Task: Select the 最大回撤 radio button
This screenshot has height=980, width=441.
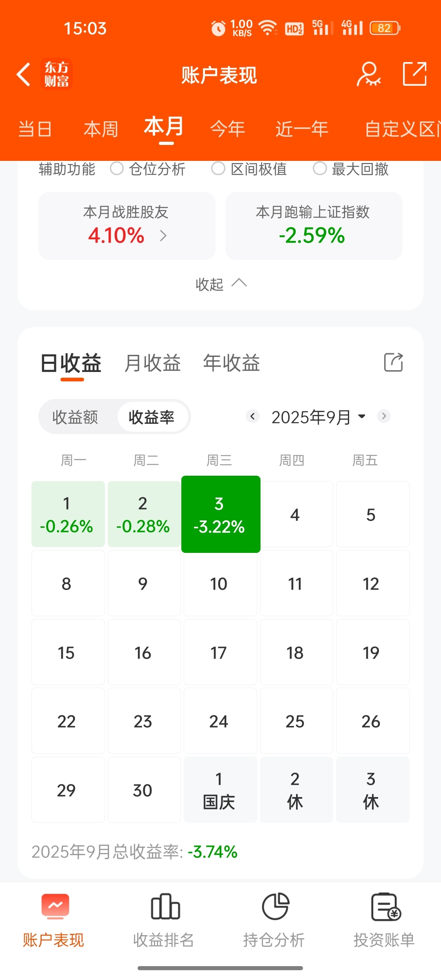Action: [320, 168]
